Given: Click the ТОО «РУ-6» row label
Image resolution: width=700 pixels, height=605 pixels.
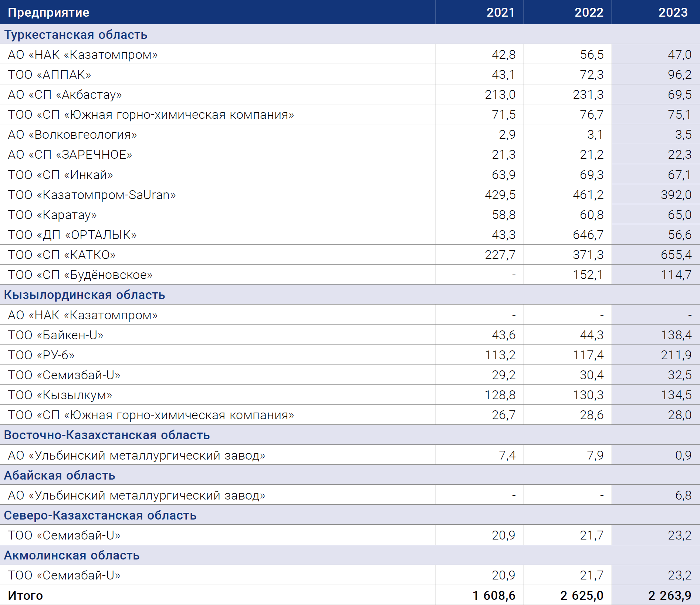Looking at the screenshot, I should 41,355.
